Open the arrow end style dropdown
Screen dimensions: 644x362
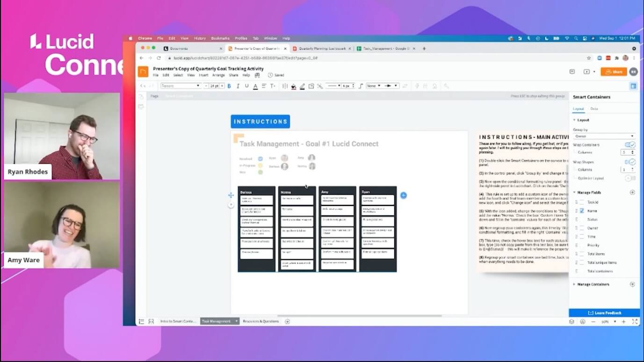[391, 86]
